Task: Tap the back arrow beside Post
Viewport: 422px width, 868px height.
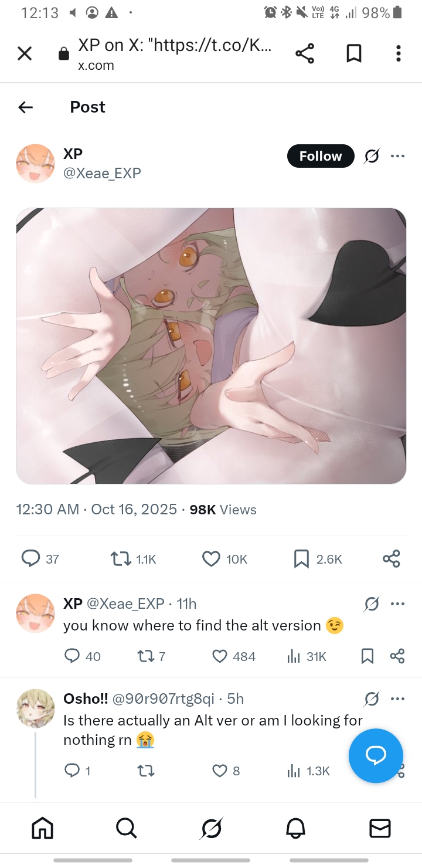Action: click(25, 107)
